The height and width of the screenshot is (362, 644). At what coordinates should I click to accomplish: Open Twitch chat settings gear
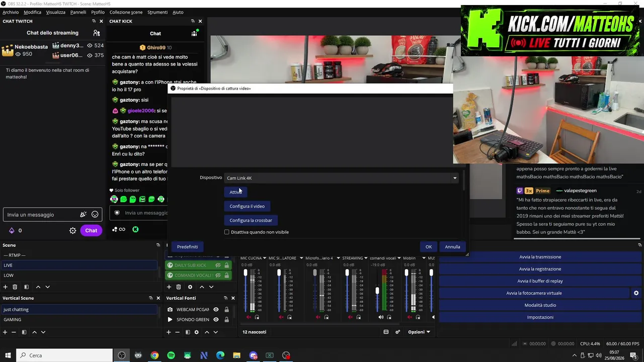(x=72, y=230)
